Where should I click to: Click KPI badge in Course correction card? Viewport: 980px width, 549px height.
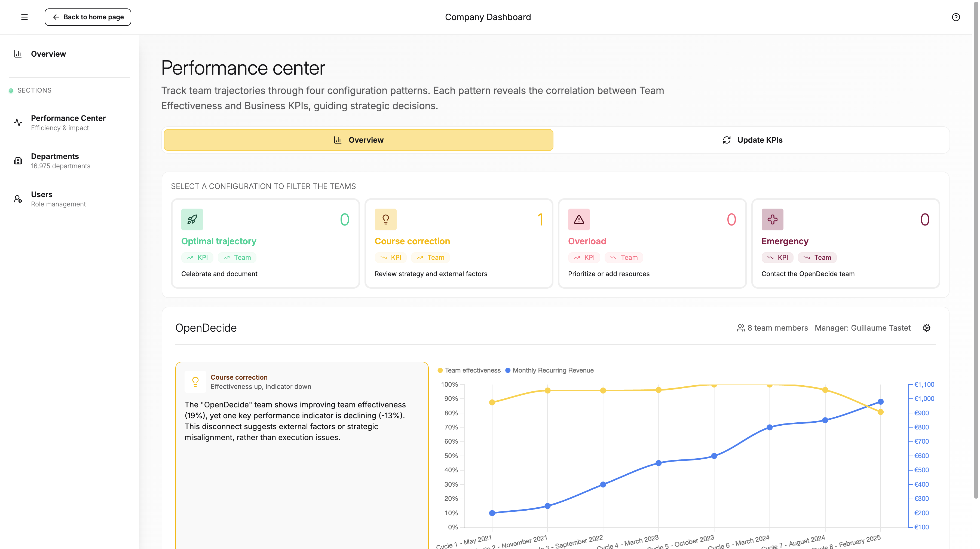(x=391, y=258)
